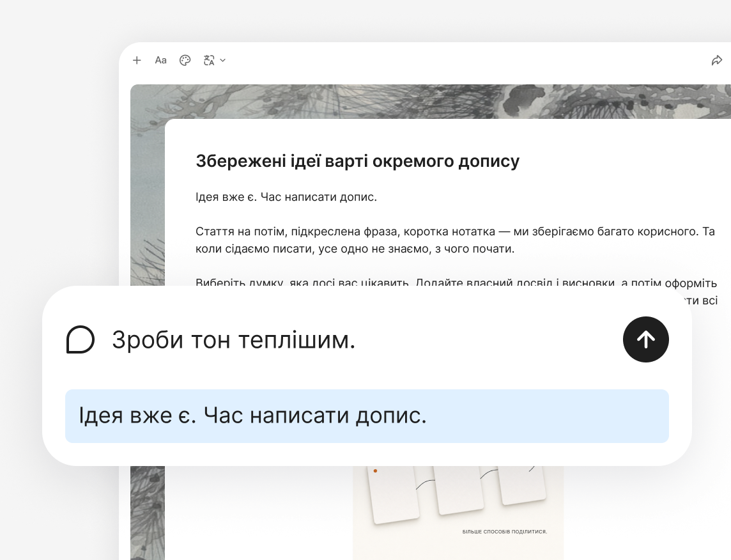Expand the translate dropdown chevron
This screenshot has height=560, width=731.
223,60
